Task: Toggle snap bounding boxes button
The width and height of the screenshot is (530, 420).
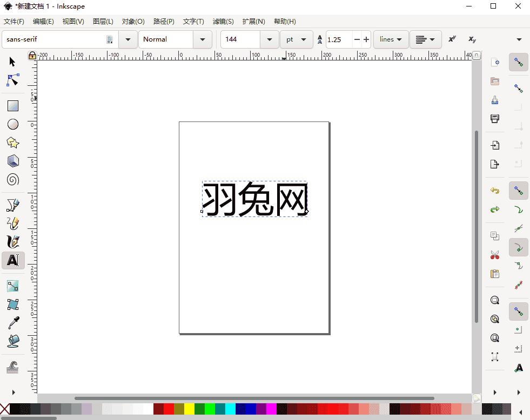Action: [519, 89]
